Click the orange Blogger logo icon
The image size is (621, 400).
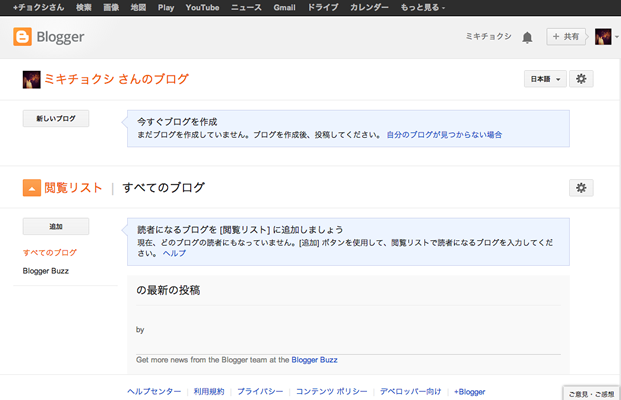pyautogui.click(x=22, y=37)
